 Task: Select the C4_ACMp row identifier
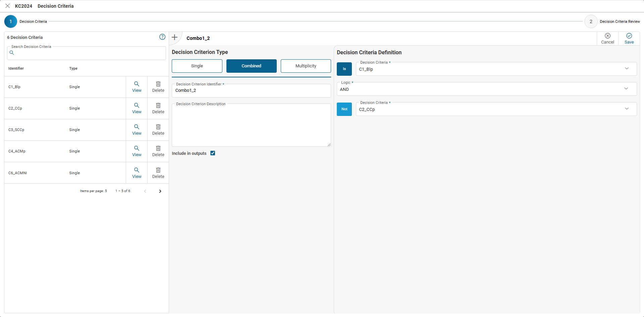click(x=17, y=151)
